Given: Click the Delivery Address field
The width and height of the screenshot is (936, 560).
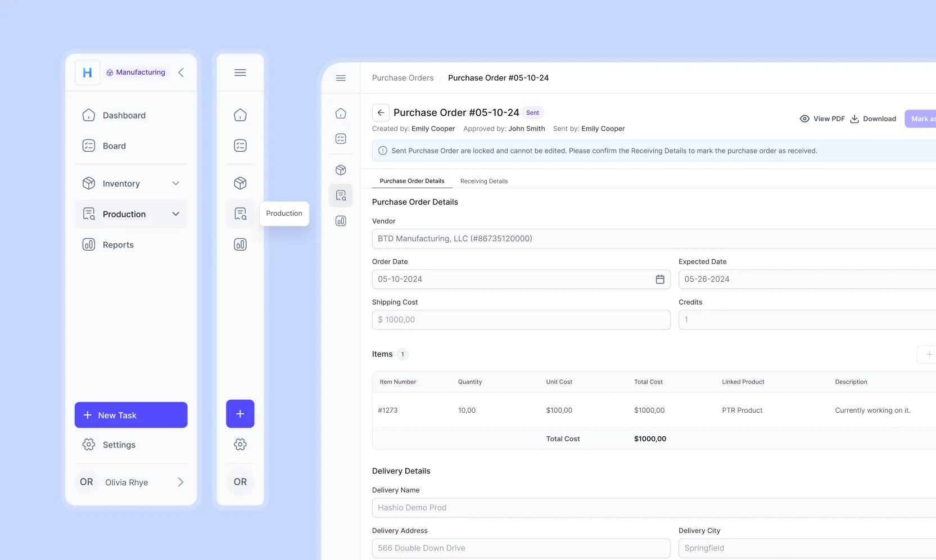Looking at the screenshot, I should click(x=521, y=548).
